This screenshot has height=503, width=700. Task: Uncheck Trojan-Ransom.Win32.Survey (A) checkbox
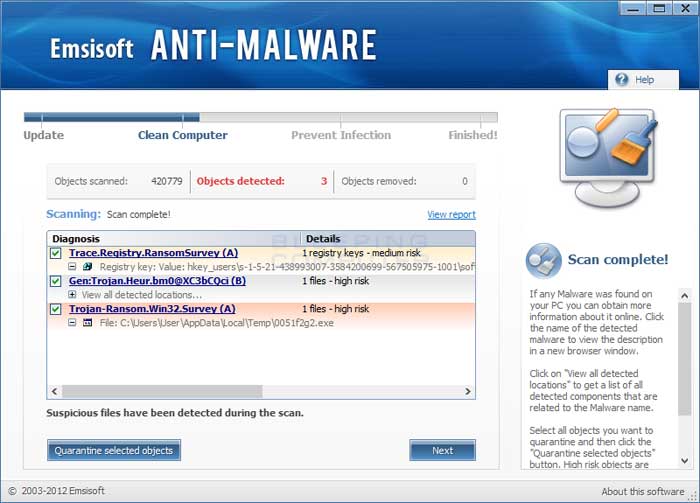click(x=55, y=309)
